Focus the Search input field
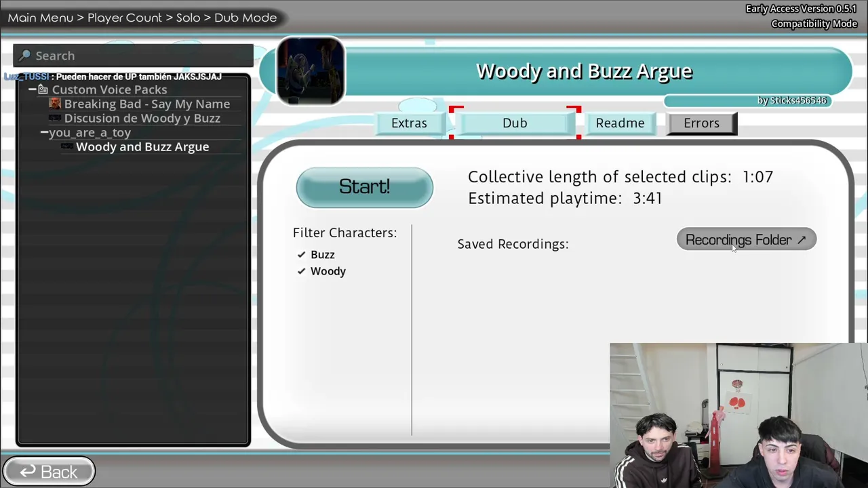 pos(134,56)
